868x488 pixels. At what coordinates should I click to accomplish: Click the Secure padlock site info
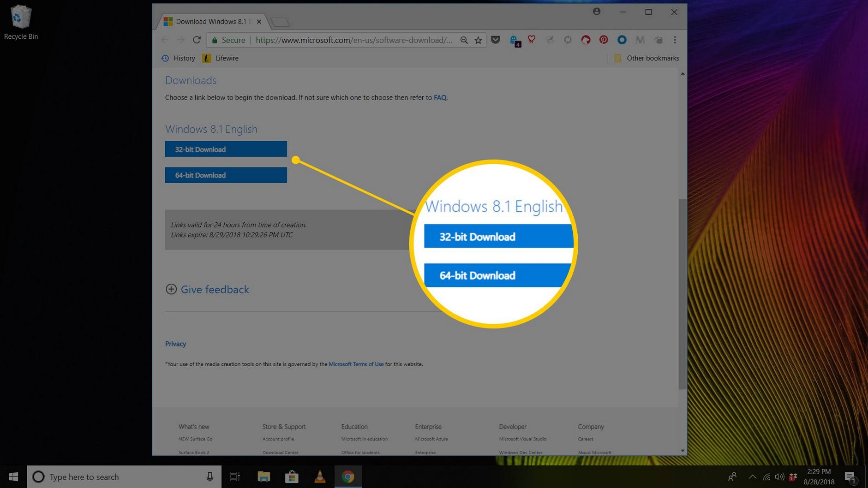(228, 40)
